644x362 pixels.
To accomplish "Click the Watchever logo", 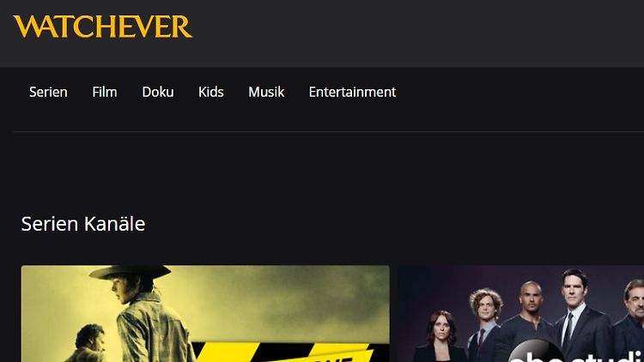I will 103,27.
